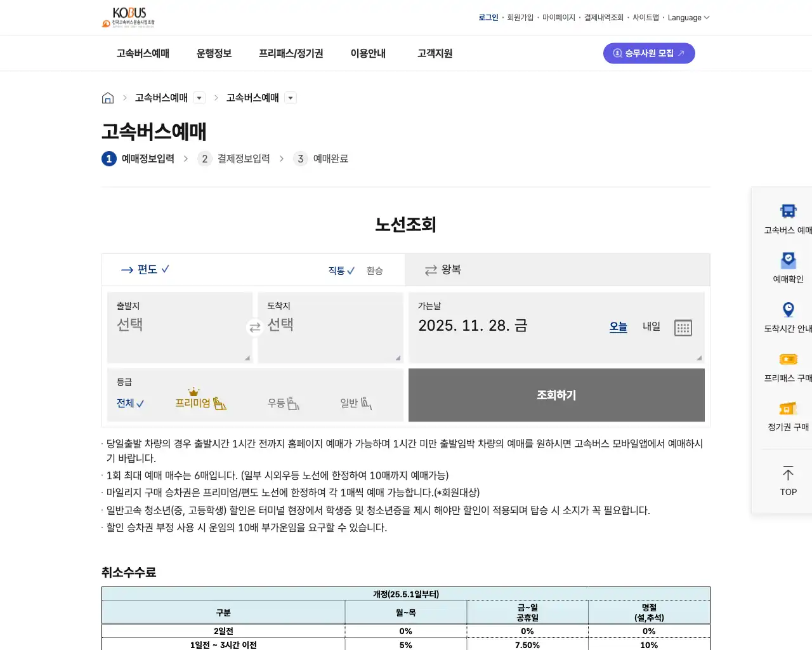Open the Language dropdown
The height and width of the screenshot is (650, 812).
(x=688, y=18)
